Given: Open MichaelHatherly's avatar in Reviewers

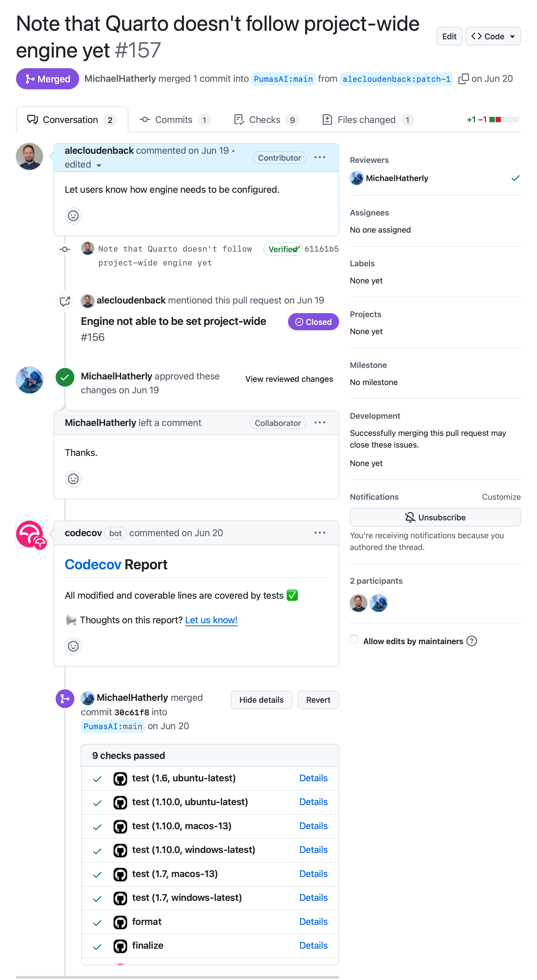Looking at the screenshot, I should (356, 178).
